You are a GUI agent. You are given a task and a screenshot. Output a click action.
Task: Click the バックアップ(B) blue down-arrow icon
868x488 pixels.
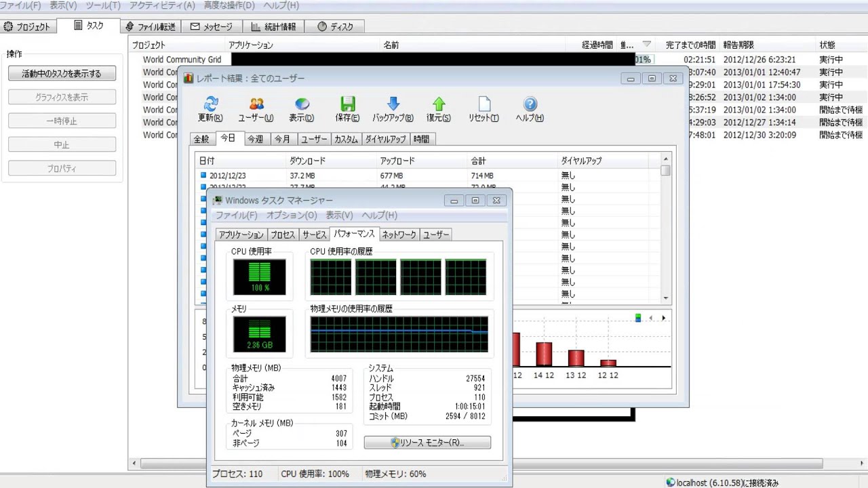click(x=393, y=104)
